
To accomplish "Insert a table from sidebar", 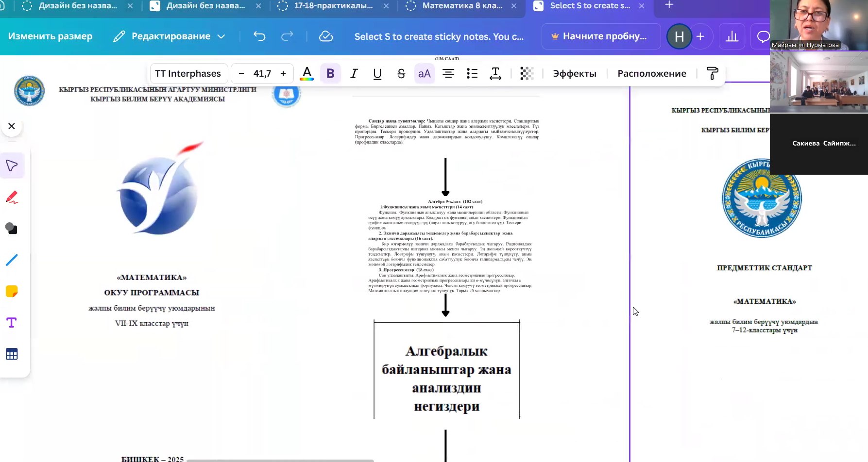I will coord(12,354).
